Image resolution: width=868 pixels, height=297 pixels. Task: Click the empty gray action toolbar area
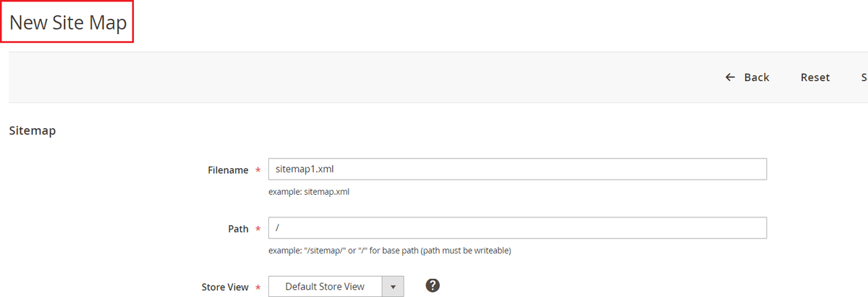tap(362, 78)
